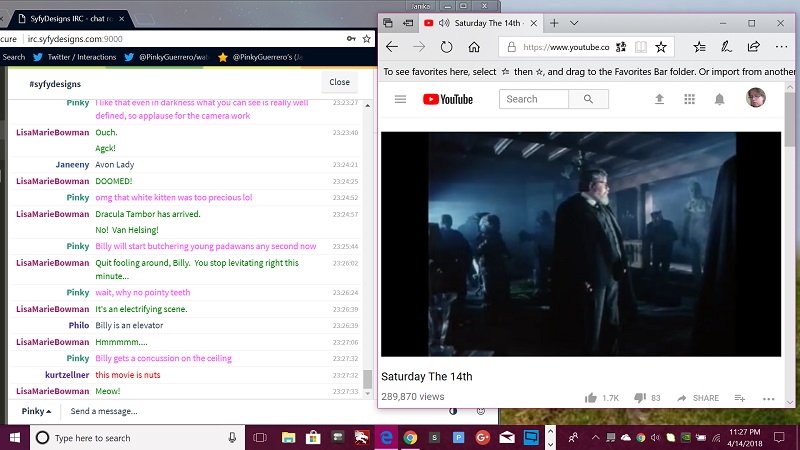Click the Edge address bar URL
The width and height of the screenshot is (800, 450).
(x=566, y=47)
